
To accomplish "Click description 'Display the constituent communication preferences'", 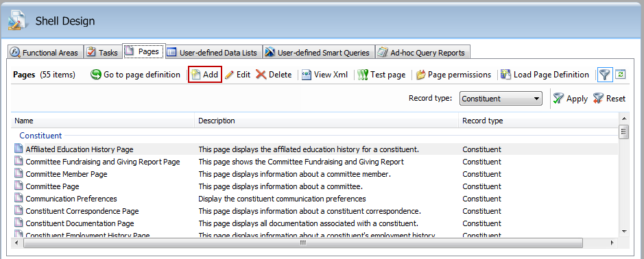I will point(282,199).
